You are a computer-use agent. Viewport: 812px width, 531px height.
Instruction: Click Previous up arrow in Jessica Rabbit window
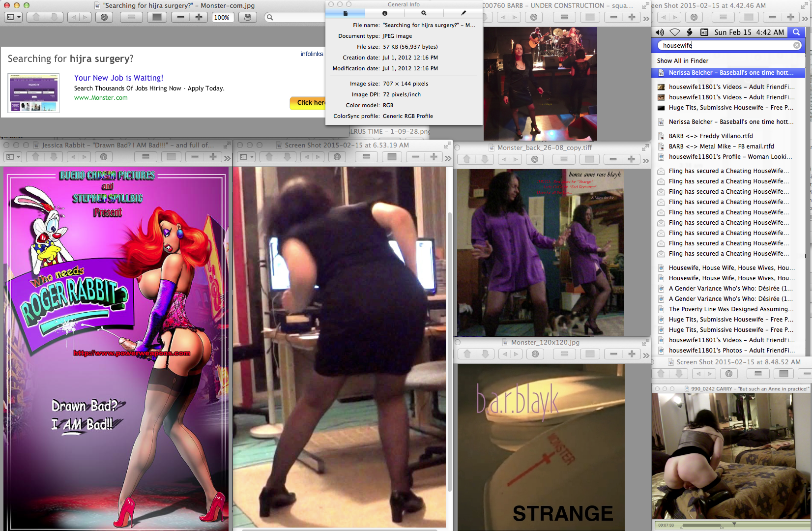pos(36,157)
